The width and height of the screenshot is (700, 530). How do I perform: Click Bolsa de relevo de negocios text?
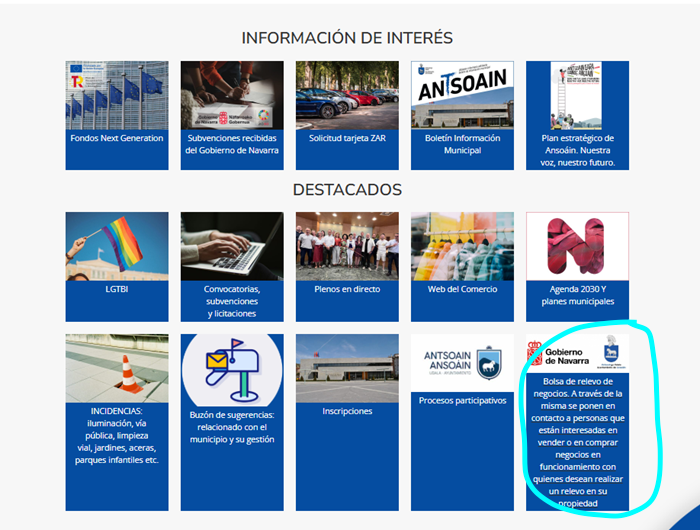coord(578,442)
